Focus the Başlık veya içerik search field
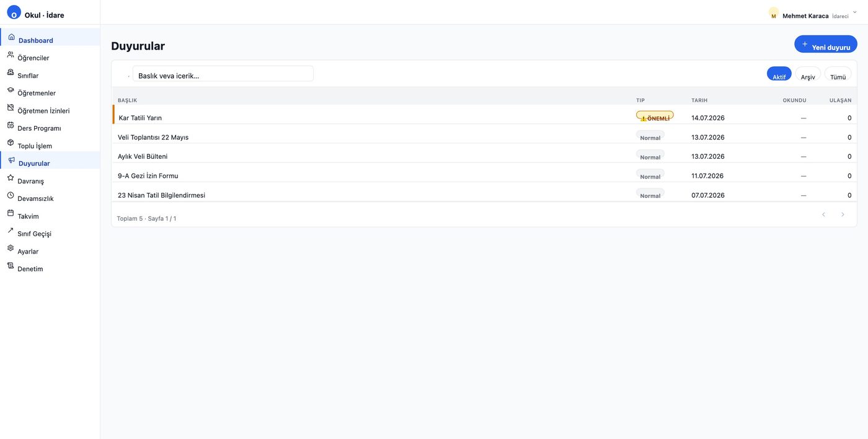Image resolution: width=868 pixels, height=439 pixels. tap(223, 74)
